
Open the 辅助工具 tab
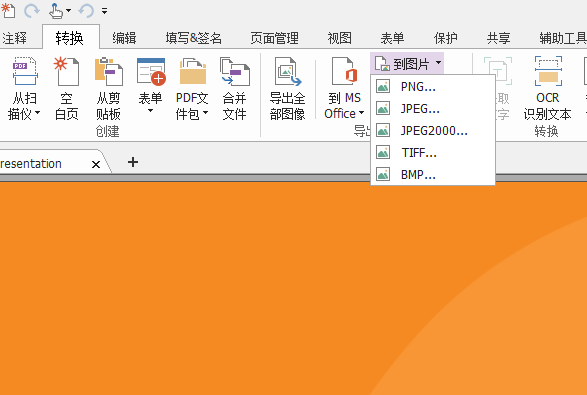point(563,38)
